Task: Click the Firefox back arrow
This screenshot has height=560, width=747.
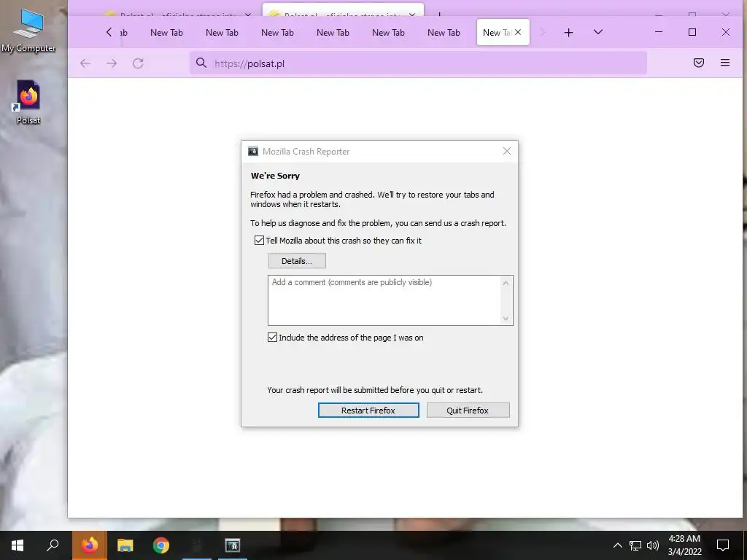Action: click(x=85, y=63)
